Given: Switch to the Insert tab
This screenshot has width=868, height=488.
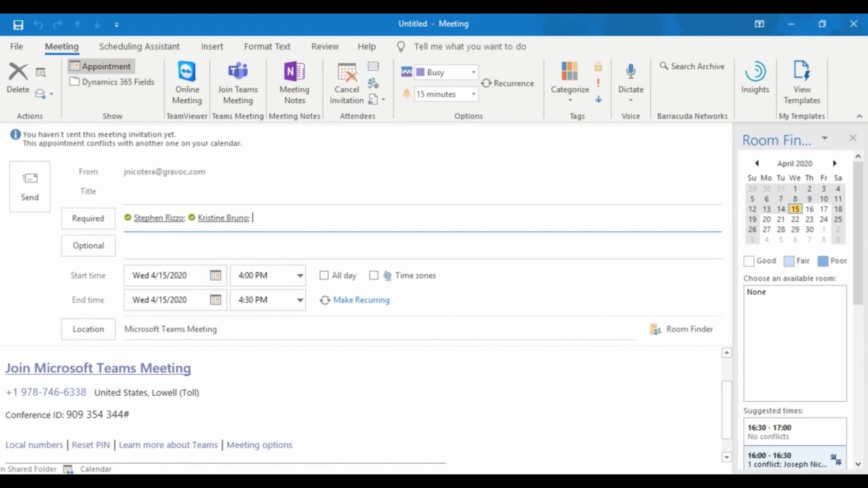Looking at the screenshot, I should click(x=212, y=46).
